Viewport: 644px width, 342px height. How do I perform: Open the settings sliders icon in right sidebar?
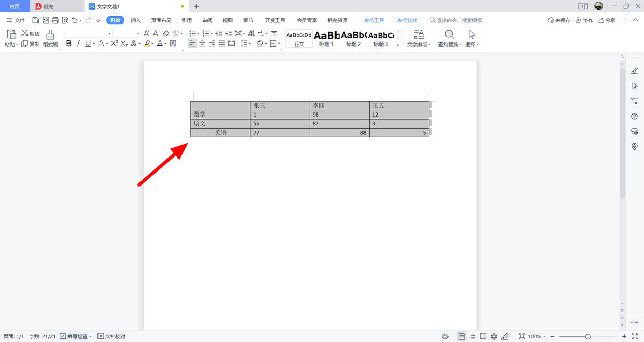click(634, 101)
